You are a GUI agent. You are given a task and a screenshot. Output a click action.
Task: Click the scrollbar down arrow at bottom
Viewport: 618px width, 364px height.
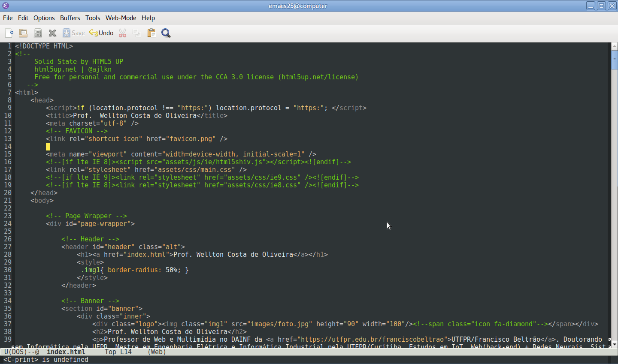tap(614, 344)
